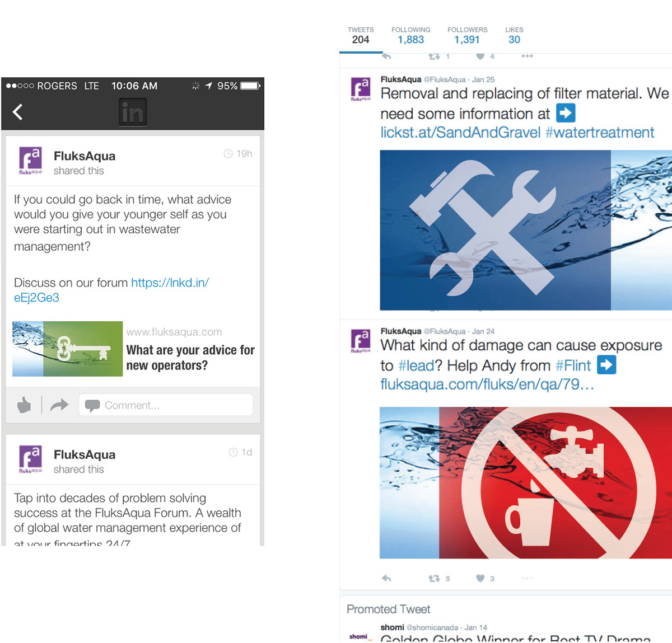Open FluksAqua avatar on the Jan 25 tweet

point(361,90)
